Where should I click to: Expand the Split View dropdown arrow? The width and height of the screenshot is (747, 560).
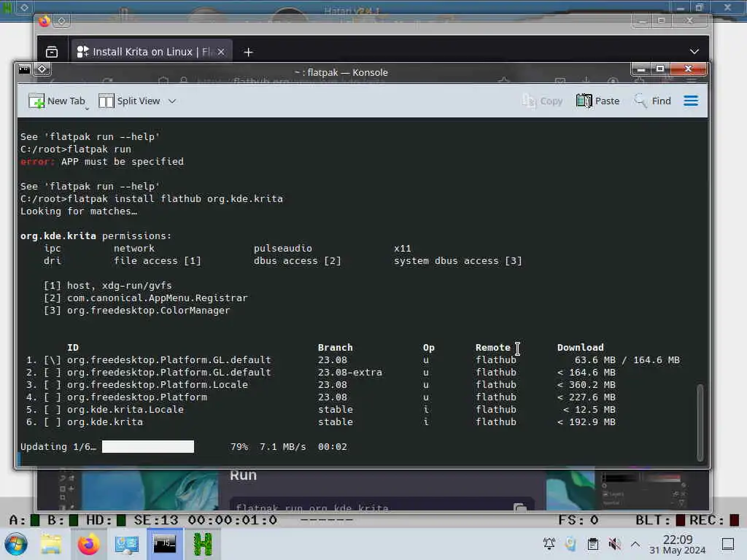click(172, 101)
